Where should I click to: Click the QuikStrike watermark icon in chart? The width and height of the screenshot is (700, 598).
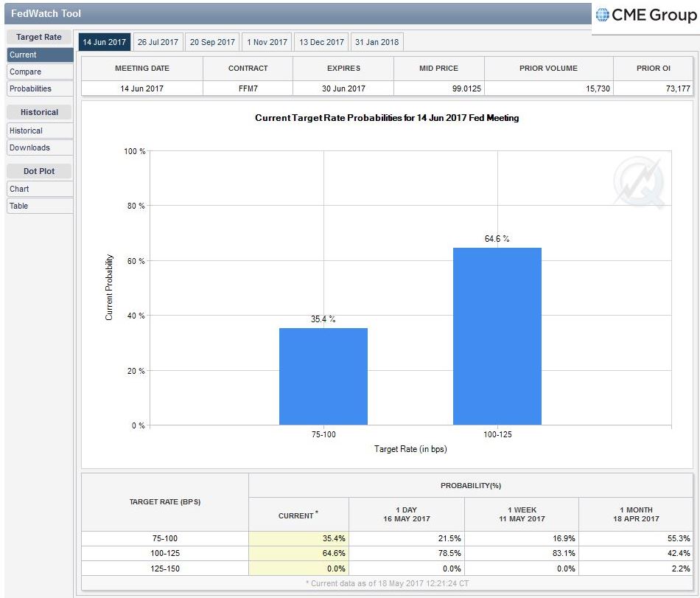[x=638, y=182]
